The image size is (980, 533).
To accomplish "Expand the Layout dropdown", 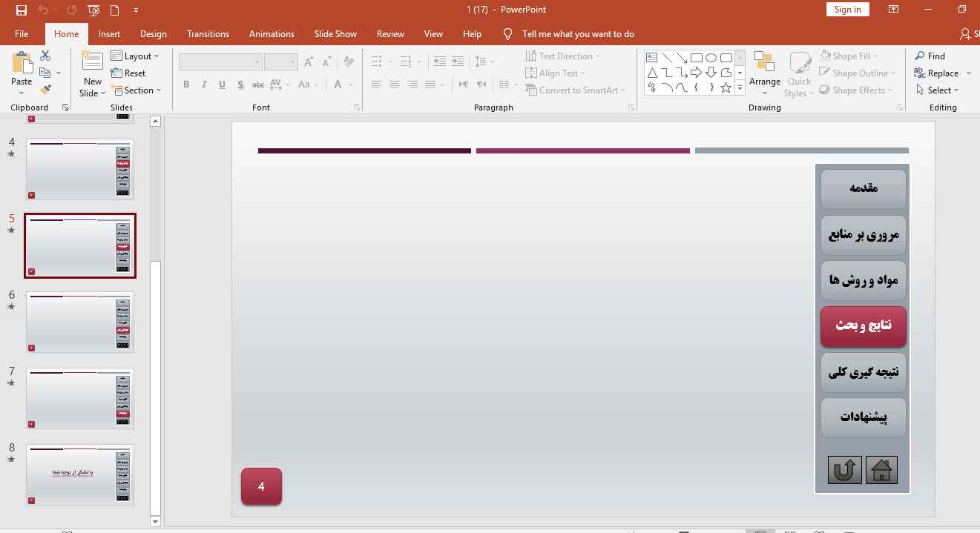I will 135,56.
